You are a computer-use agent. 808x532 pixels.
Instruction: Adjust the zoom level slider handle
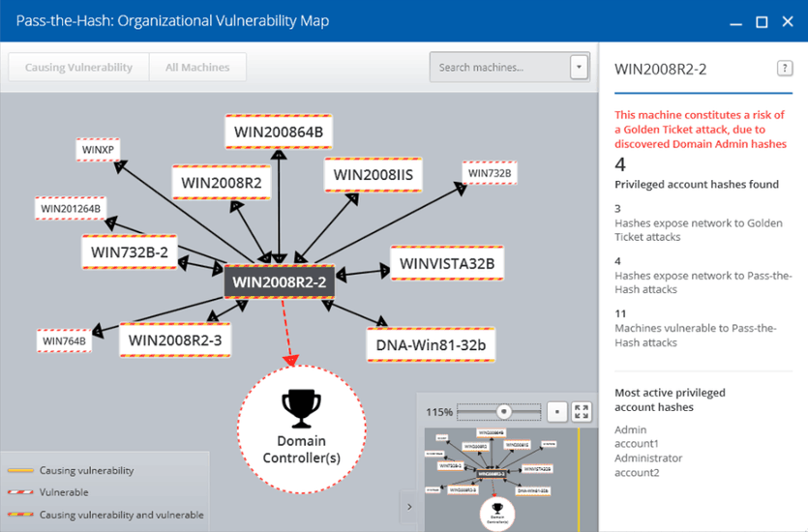click(504, 411)
